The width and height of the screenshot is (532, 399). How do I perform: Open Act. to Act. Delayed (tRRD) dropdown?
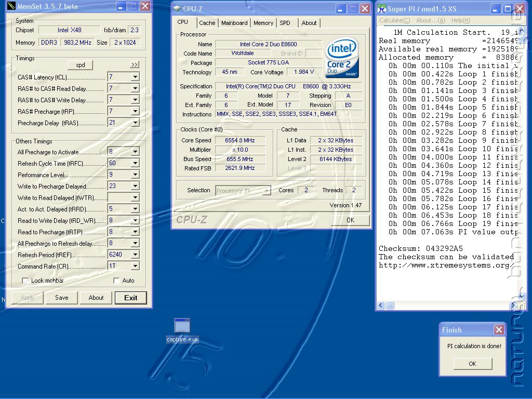135,209
